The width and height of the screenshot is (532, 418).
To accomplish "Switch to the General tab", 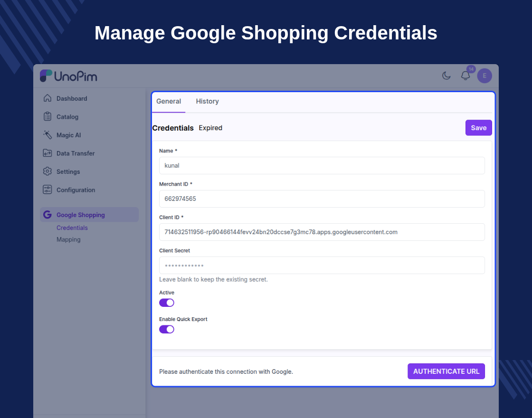I will (169, 102).
